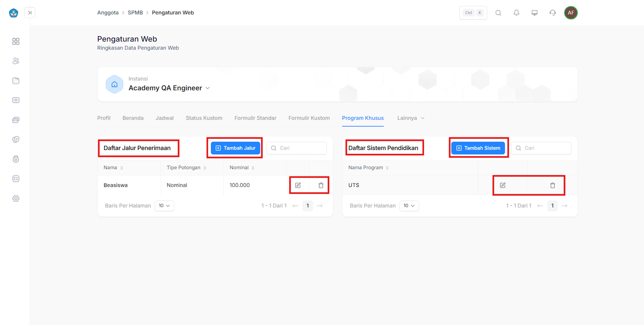Open the folder icon in sidebar
The height and width of the screenshot is (325, 644).
click(x=16, y=80)
